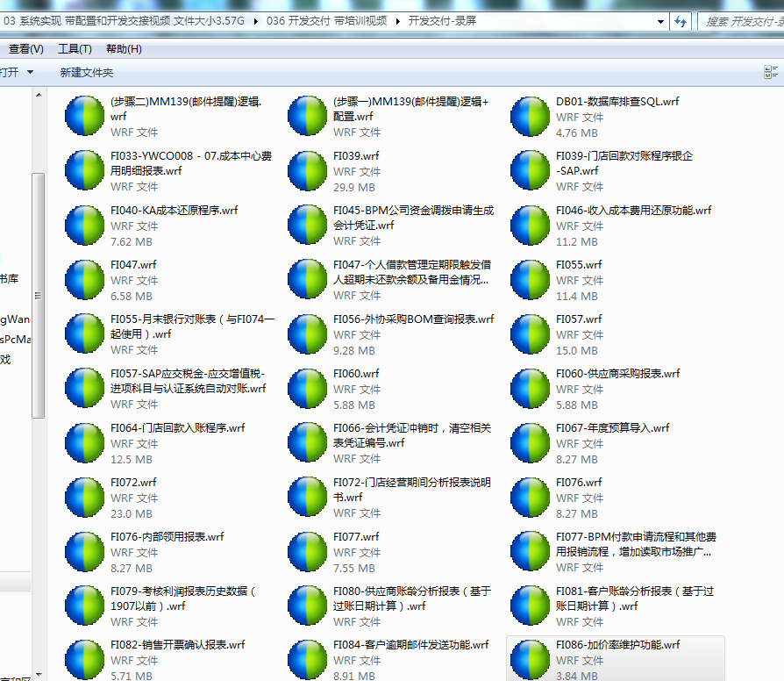Click the refresh button beside the address bar
This screenshot has width=784, height=681.
click(x=681, y=21)
